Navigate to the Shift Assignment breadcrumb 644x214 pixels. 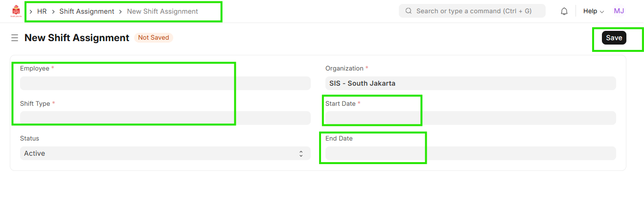pyautogui.click(x=87, y=11)
